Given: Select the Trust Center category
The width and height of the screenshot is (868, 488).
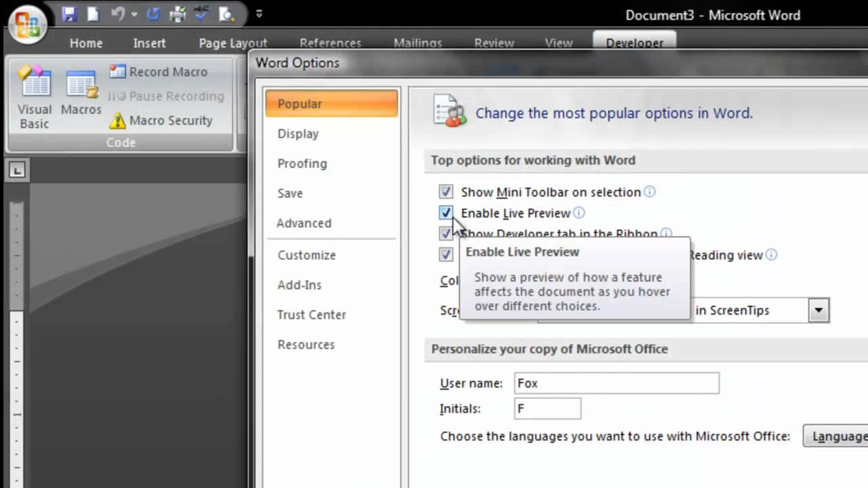Looking at the screenshot, I should point(332,314).
